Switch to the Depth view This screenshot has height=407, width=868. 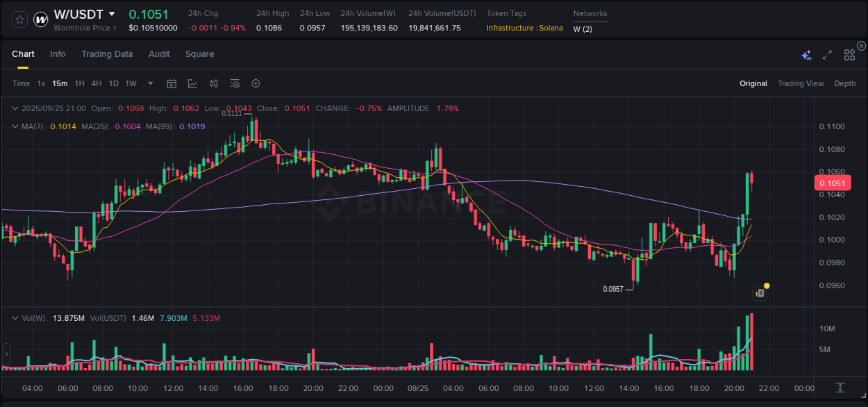coord(845,83)
